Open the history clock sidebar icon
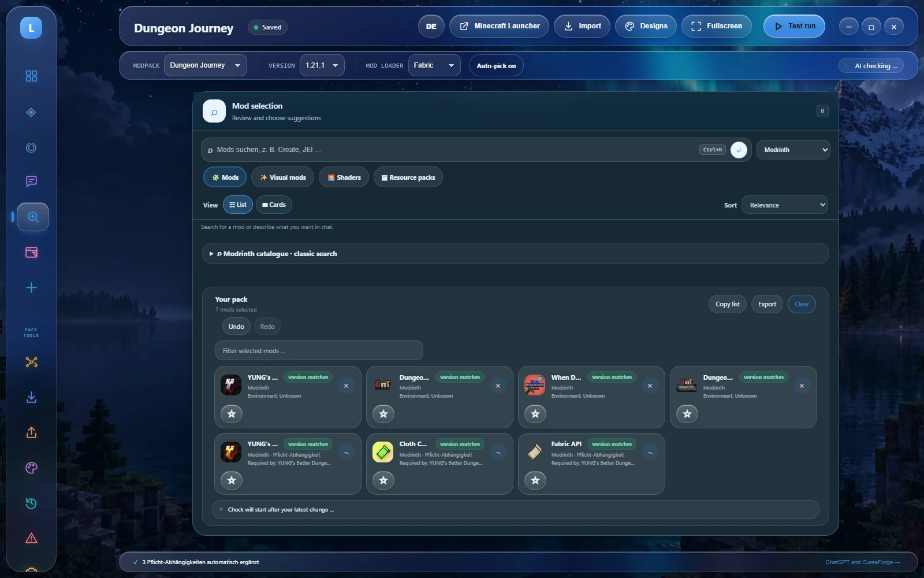The height and width of the screenshot is (578, 924). click(31, 503)
